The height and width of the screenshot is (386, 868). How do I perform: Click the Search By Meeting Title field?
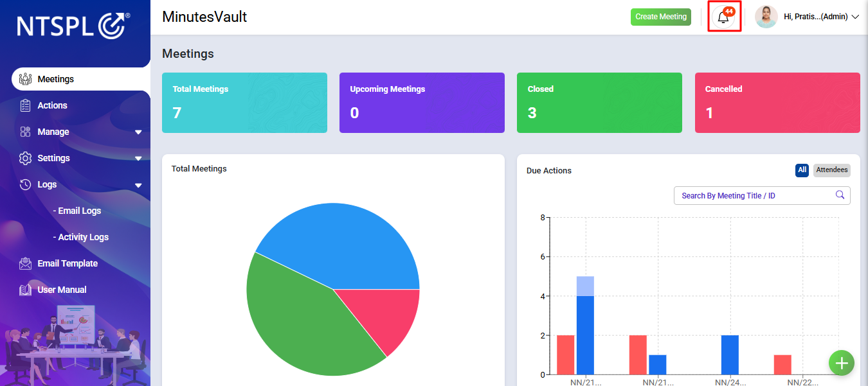pyautogui.click(x=762, y=195)
